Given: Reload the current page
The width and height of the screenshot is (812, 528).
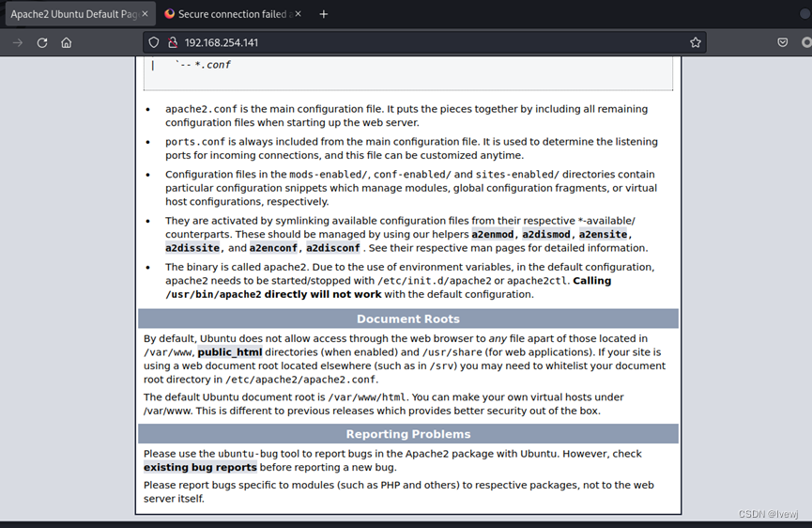Looking at the screenshot, I should [x=42, y=42].
